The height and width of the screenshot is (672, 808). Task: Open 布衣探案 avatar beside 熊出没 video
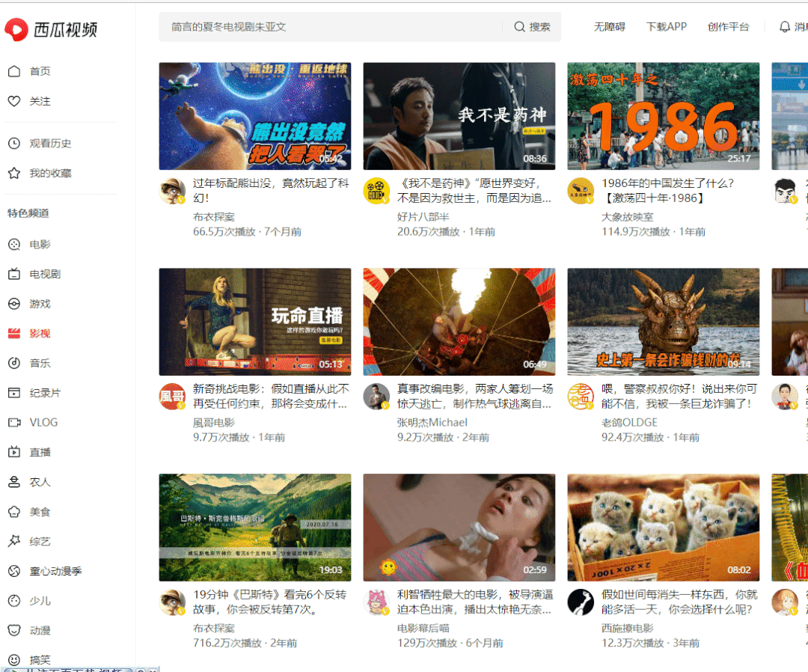172,191
